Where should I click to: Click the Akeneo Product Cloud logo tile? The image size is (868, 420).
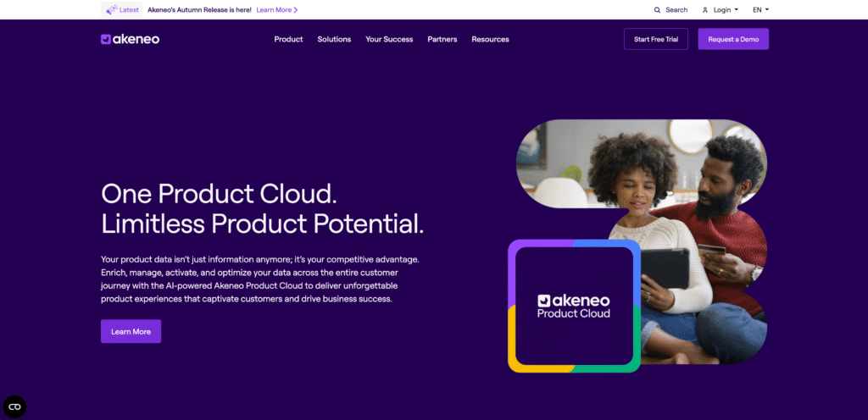click(x=574, y=307)
